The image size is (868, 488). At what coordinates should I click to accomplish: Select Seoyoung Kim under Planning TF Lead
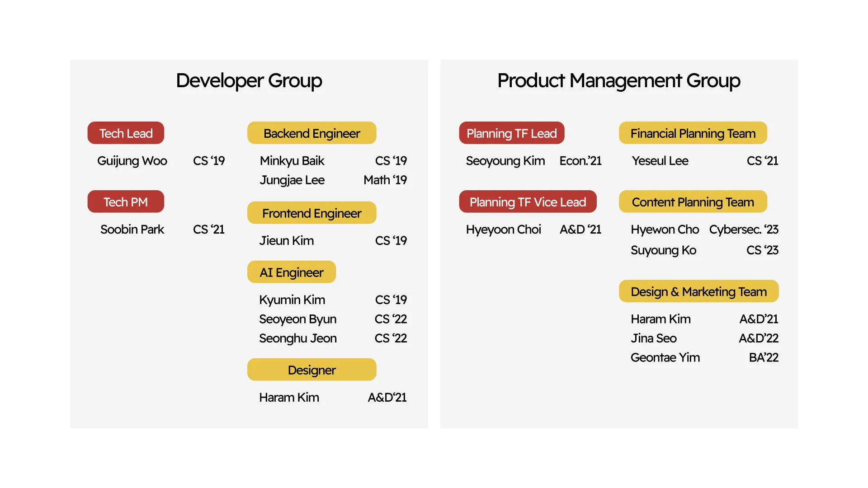(x=505, y=161)
